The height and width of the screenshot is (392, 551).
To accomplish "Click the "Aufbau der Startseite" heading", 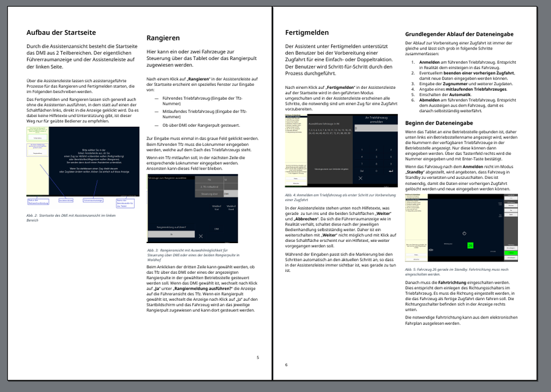I will [61, 32].
